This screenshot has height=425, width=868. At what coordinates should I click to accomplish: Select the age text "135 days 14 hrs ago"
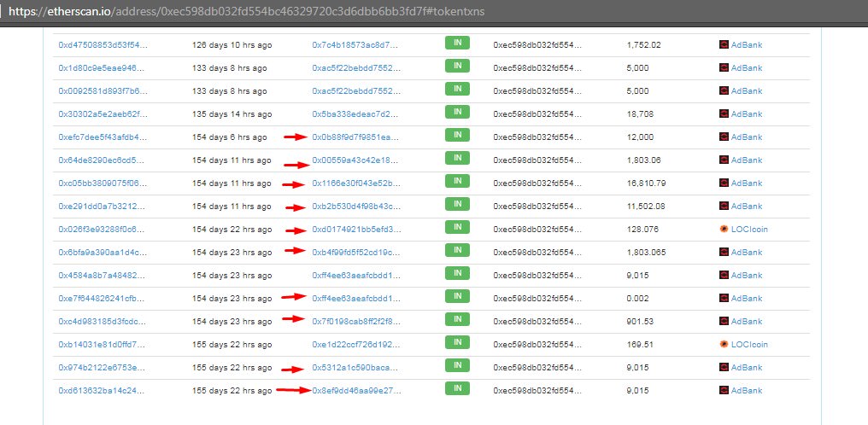232,114
